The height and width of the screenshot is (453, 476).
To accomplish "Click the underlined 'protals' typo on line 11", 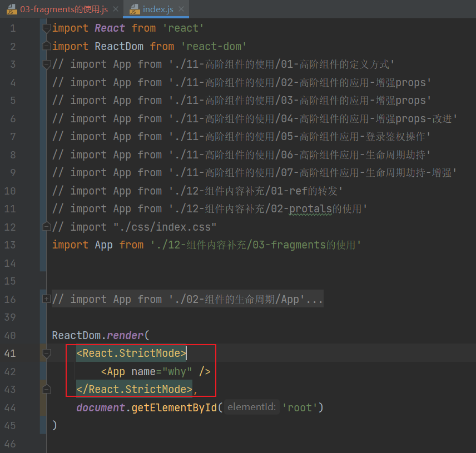I will pos(310,209).
